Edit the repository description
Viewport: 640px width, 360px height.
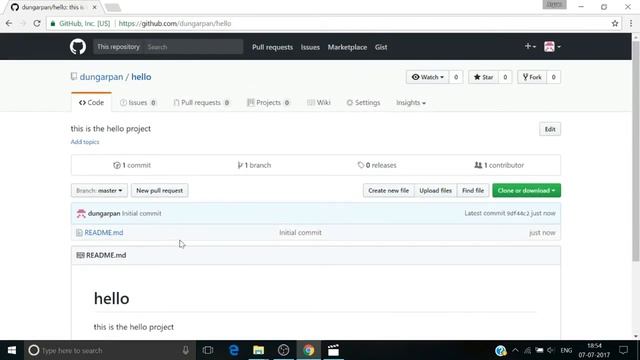[550, 129]
